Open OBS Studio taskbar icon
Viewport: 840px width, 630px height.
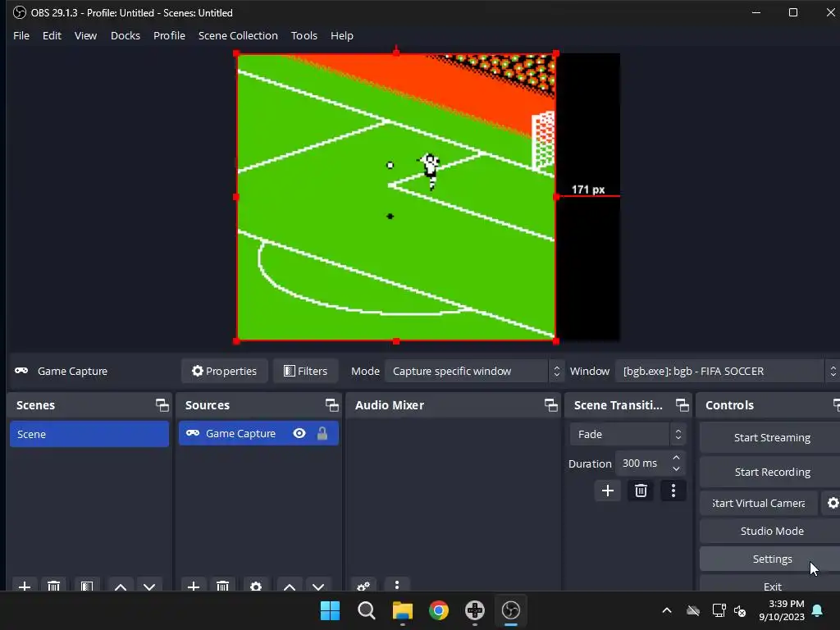[x=510, y=610]
